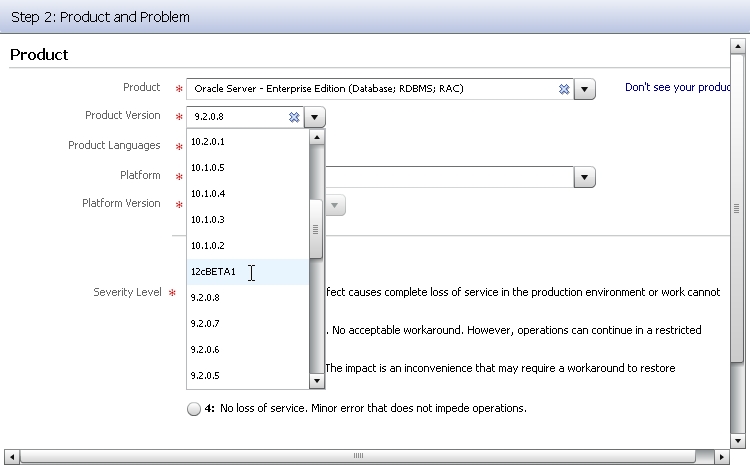Choose version 10.1.0.4 in the dropdown
The width and height of the screenshot is (750, 469).
click(x=248, y=194)
